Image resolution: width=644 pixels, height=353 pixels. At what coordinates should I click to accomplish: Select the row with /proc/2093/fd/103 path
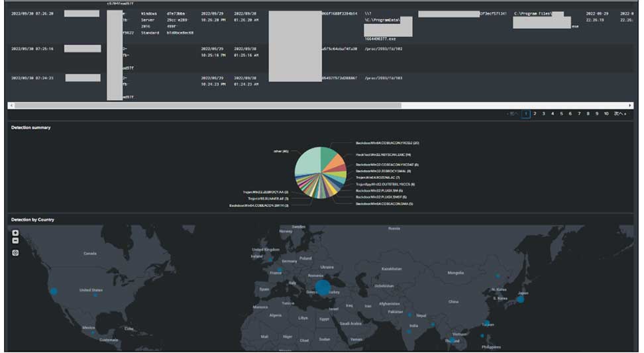[x=384, y=78]
